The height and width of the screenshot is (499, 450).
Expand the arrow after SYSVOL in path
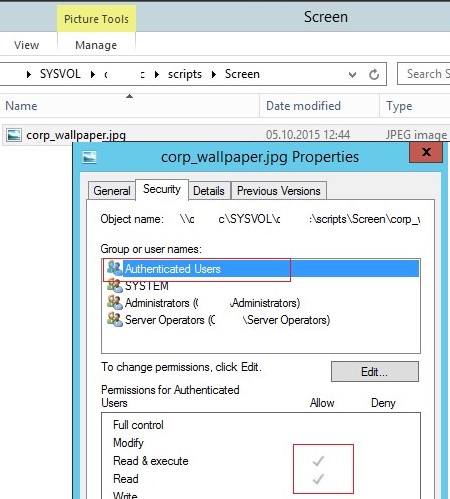(93, 74)
